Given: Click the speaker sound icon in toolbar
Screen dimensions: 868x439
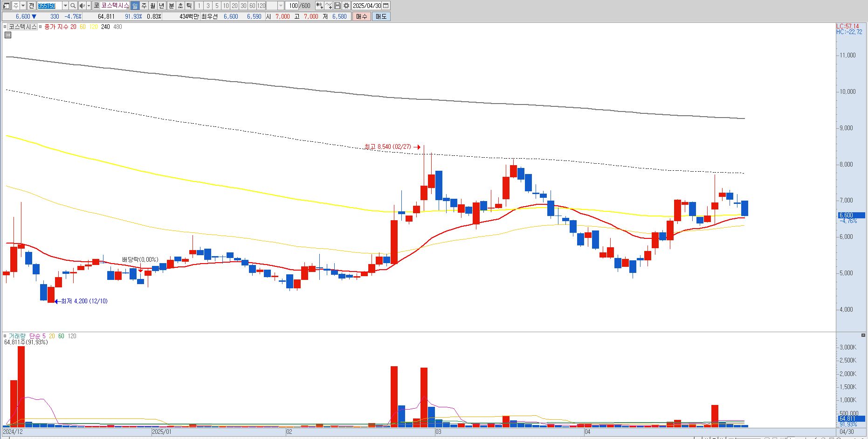Looking at the screenshot, I should click(82, 6).
